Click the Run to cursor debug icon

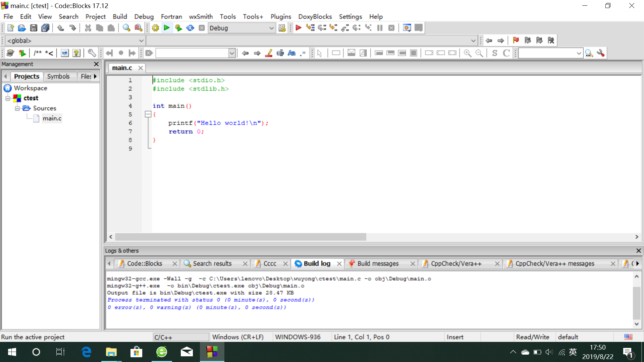click(310, 28)
